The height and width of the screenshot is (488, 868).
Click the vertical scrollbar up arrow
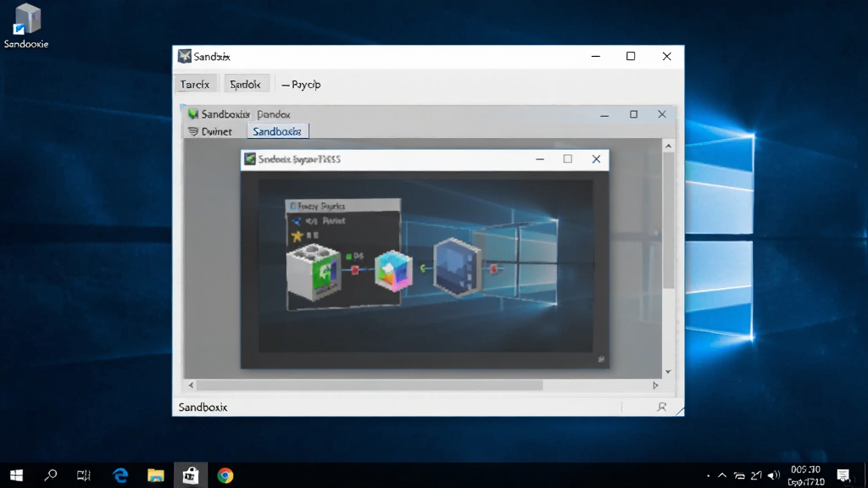click(x=669, y=146)
